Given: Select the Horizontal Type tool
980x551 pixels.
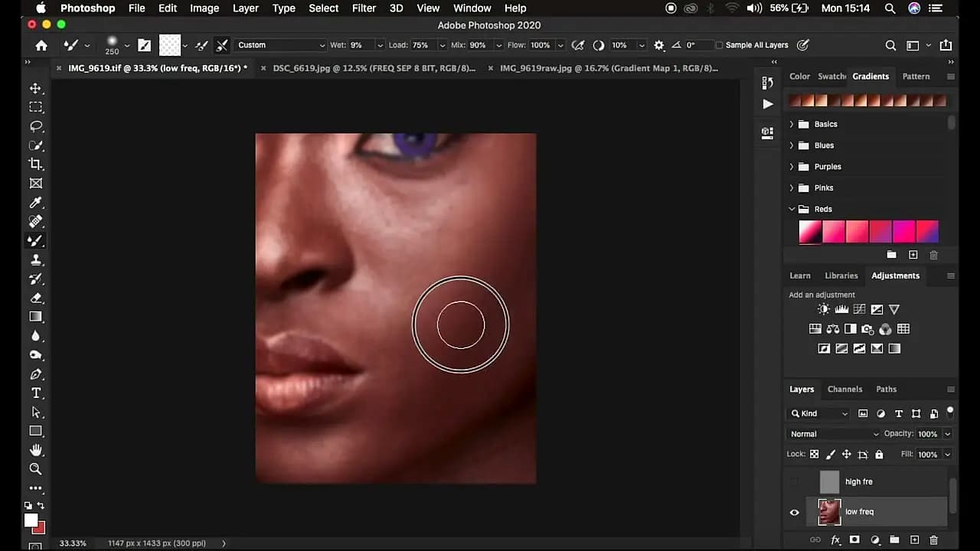Looking at the screenshot, I should pyautogui.click(x=36, y=393).
